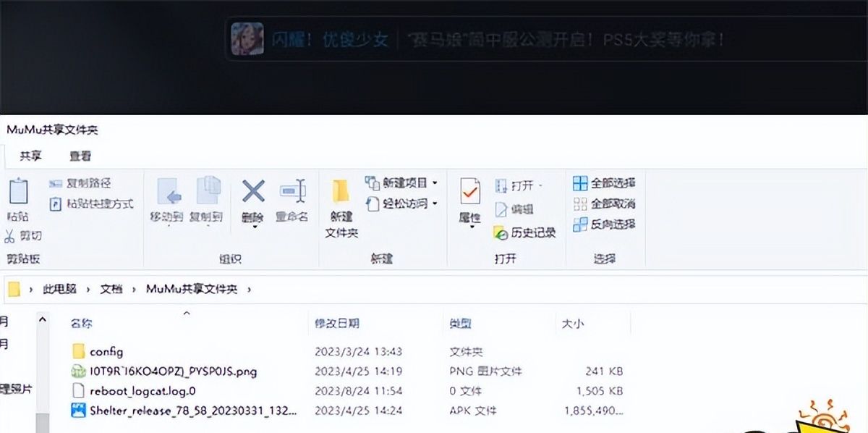Sort by the Name (名称) column header
Image resolution: width=868 pixels, height=433 pixels.
pos(81,324)
